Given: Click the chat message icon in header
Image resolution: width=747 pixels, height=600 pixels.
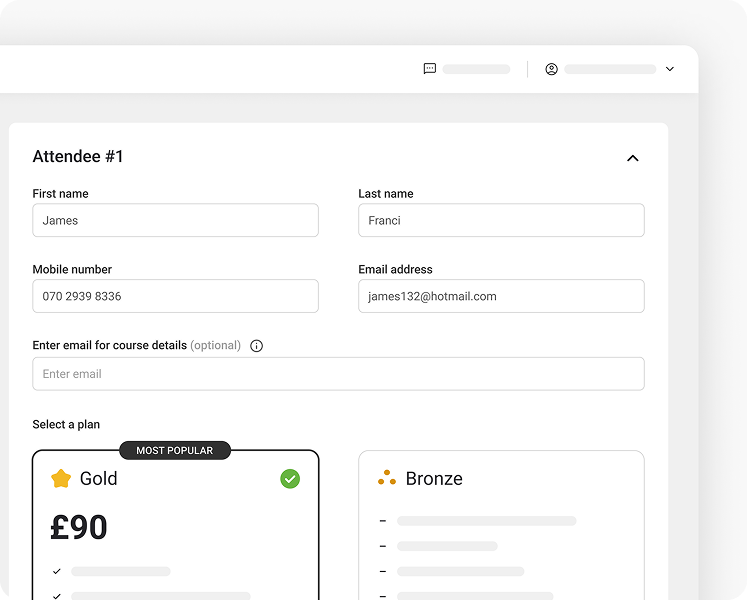Looking at the screenshot, I should point(430,69).
